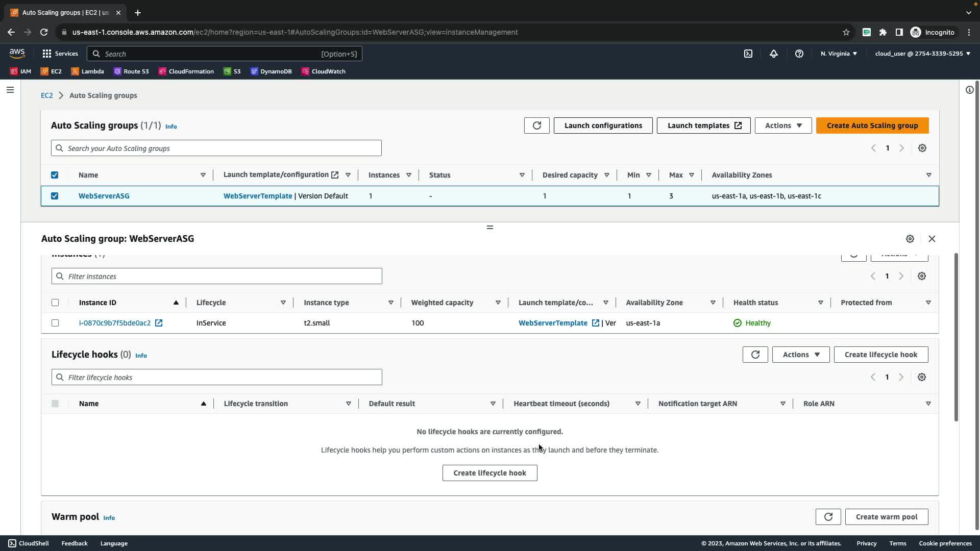The height and width of the screenshot is (551, 980).
Task: Refresh the Lifecycle hooks section
Action: (x=755, y=355)
